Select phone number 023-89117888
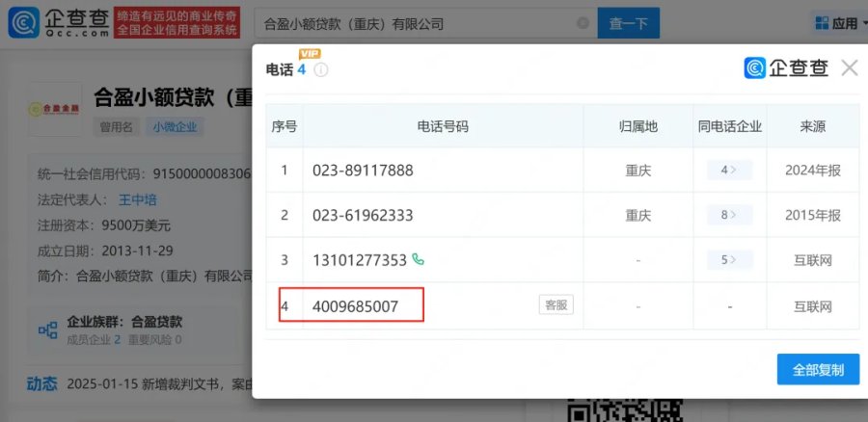The width and height of the screenshot is (868, 422). pos(363,170)
